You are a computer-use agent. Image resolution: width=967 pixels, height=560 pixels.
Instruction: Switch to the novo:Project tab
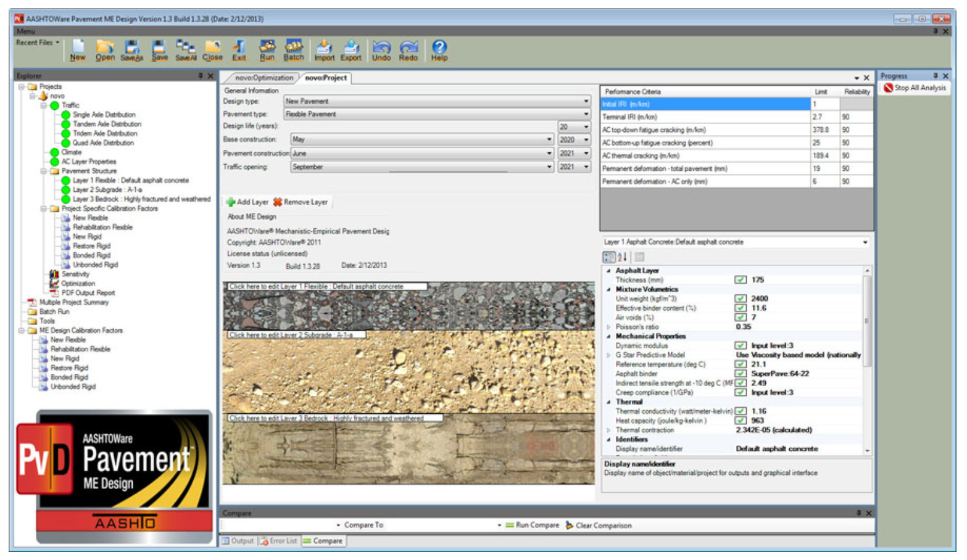click(x=326, y=78)
